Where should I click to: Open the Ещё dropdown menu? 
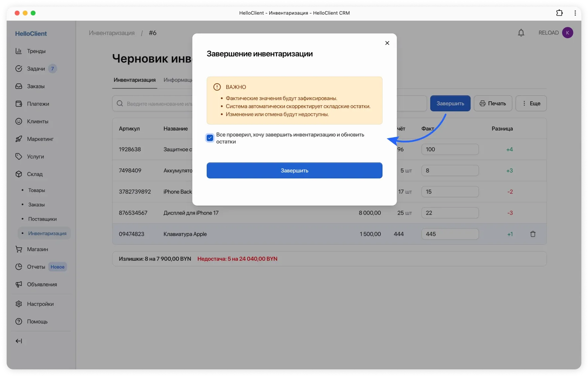tap(531, 103)
